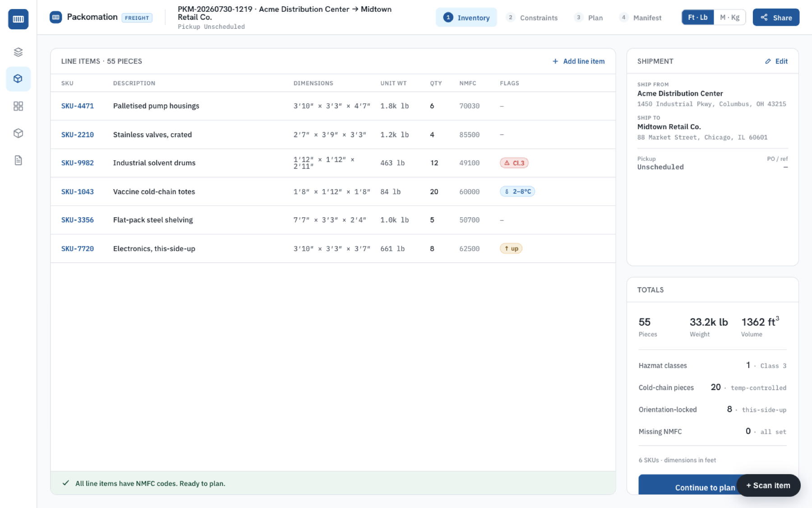Open SKU-9982 link
812x508 pixels.
click(78, 163)
